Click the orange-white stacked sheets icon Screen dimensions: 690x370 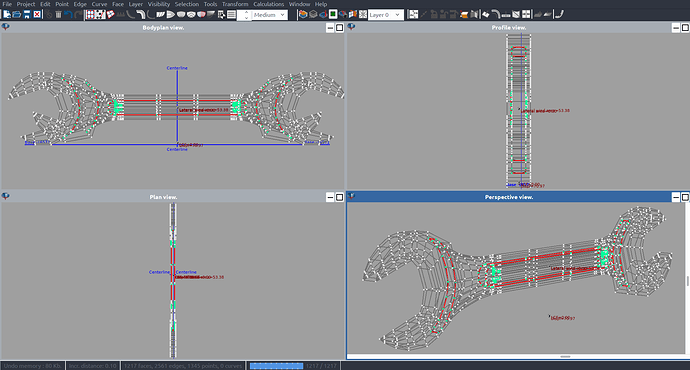pos(464,15)
